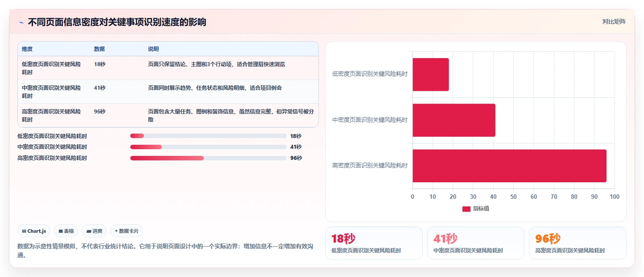The width and height of the screenshot is (644, 277).
Task: Click the x-axis tick label 100
Action: 615,197
